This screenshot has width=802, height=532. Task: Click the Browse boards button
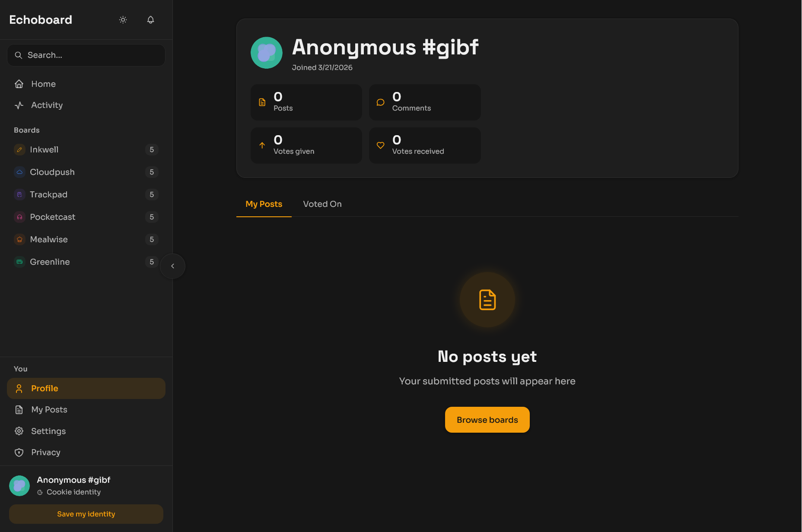coord(487,420)
